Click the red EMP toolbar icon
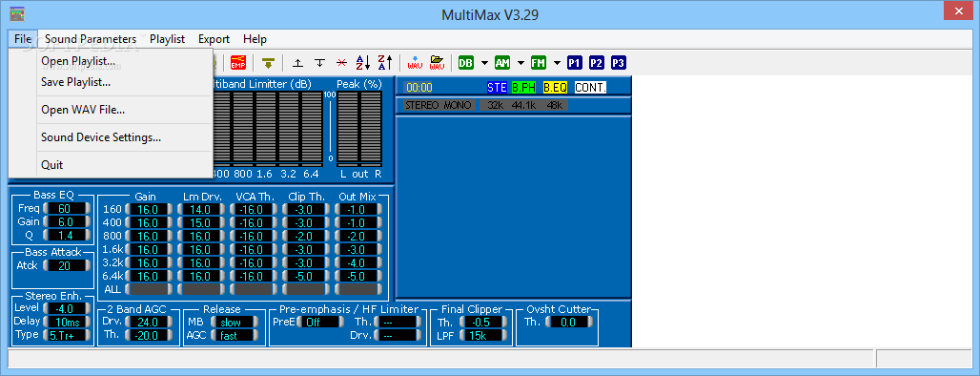The image size is (980, 376). [x=238, y=63]
